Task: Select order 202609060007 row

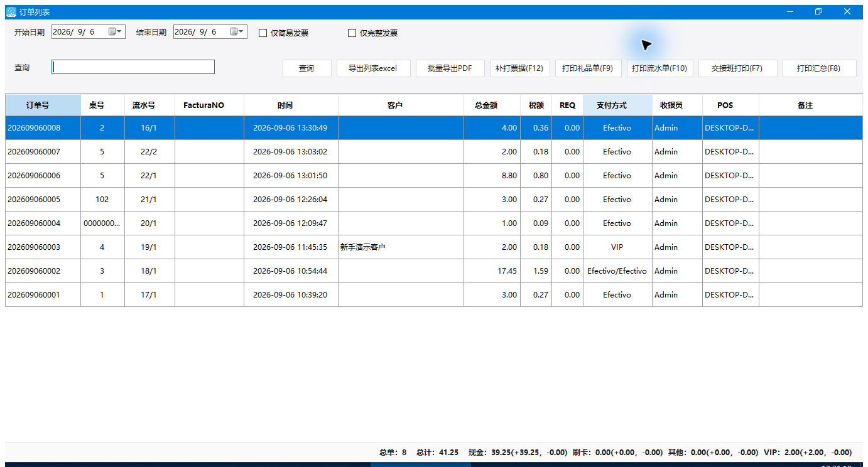Action: [x=434, y=151]
